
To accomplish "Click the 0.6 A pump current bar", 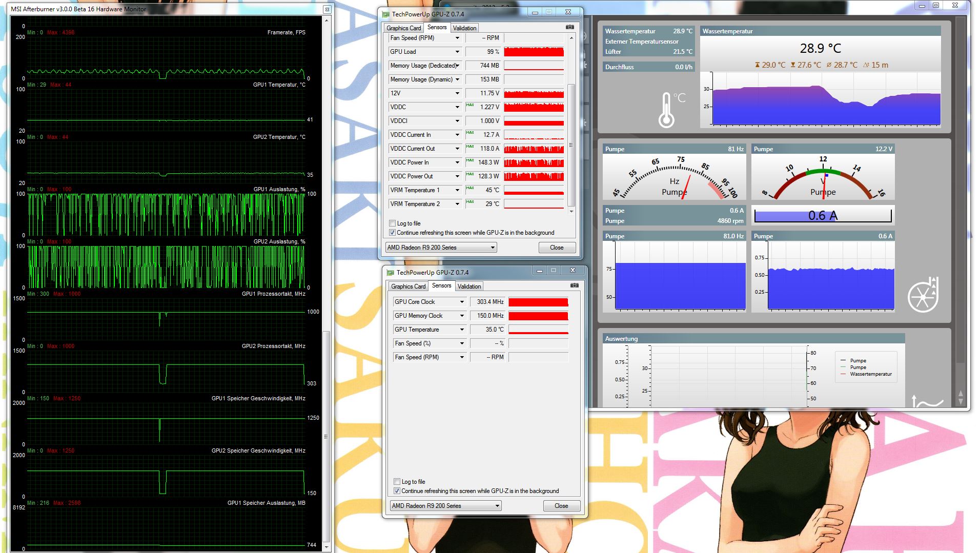I will tap(823, 216).
